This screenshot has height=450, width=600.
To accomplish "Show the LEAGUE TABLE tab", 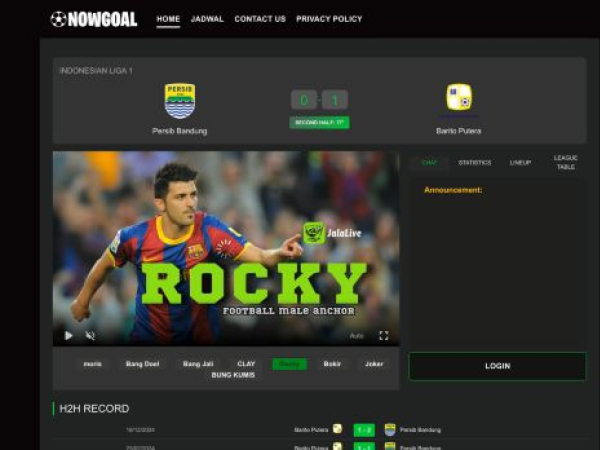I will click(x=565, y=162).
